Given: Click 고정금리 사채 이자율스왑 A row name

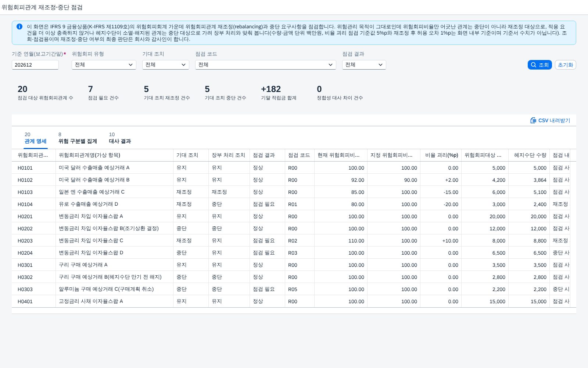Looking at the screenshot, I should tap(91, 301).
